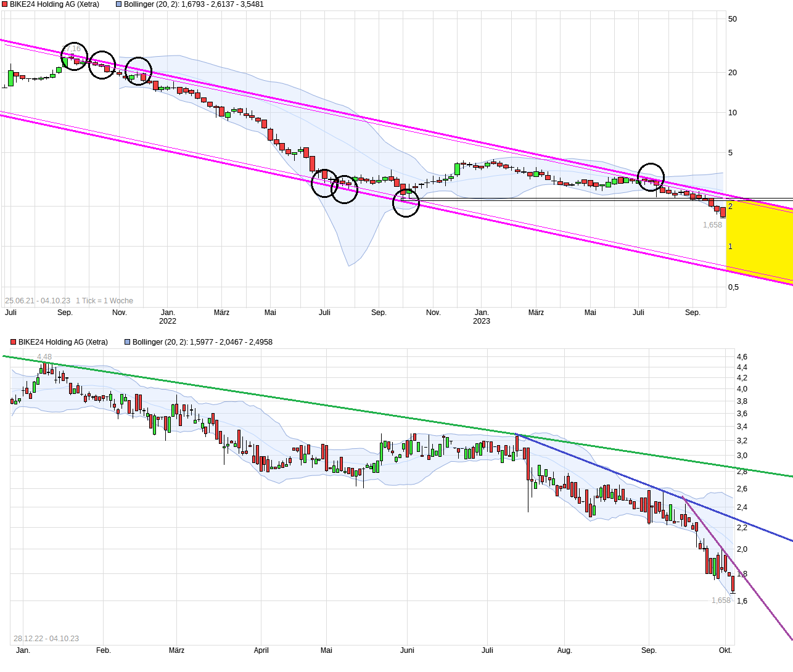The width and height of the screenshot is (793, 672).
Task: Click the circle marking the September 2021 peak
Action: 75,57
